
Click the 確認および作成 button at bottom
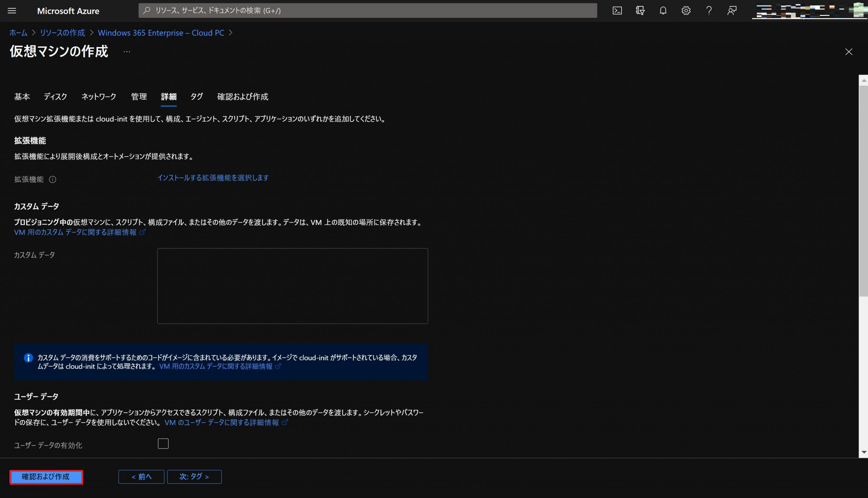(x=46, y=477)
